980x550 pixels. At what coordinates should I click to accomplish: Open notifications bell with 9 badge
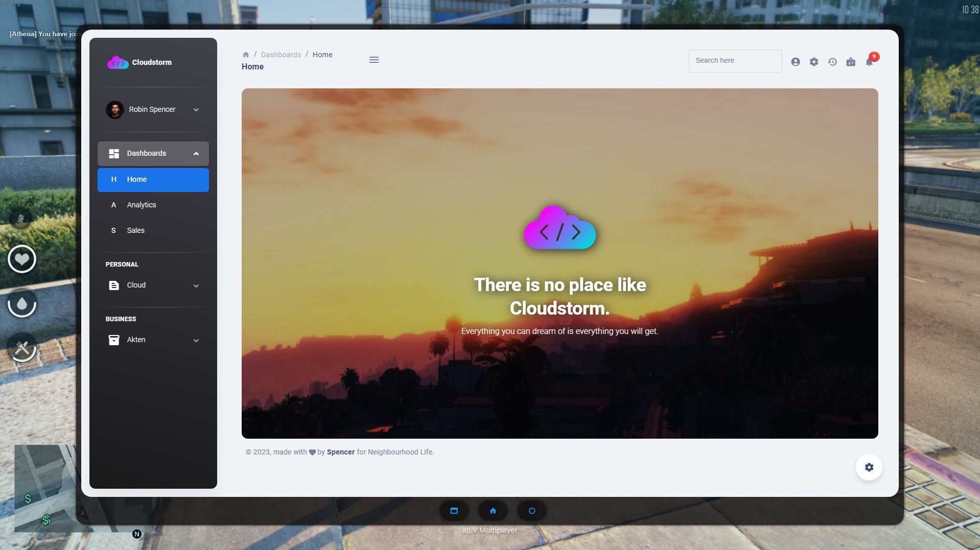tap(869, 62)
